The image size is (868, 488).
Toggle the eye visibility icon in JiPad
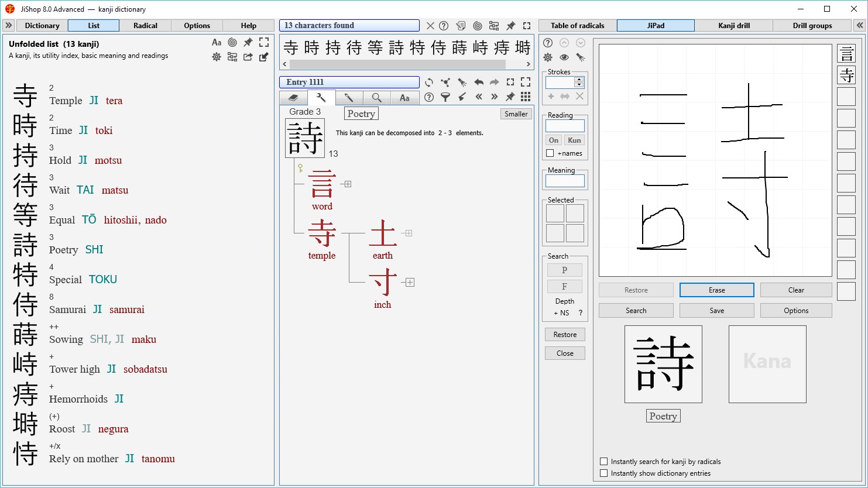564,57
